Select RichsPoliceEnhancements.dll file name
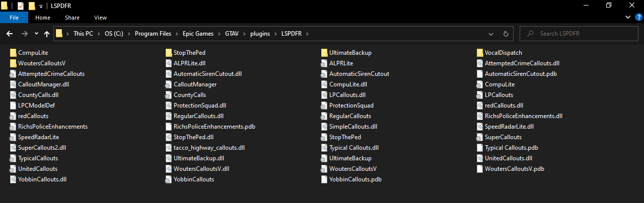This screenshot has width=644, height=203. (524, 116)
